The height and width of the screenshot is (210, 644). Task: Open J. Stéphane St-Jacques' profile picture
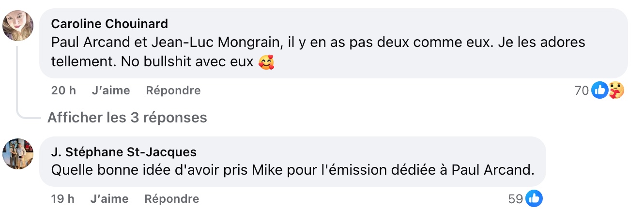tap(18, 154)
